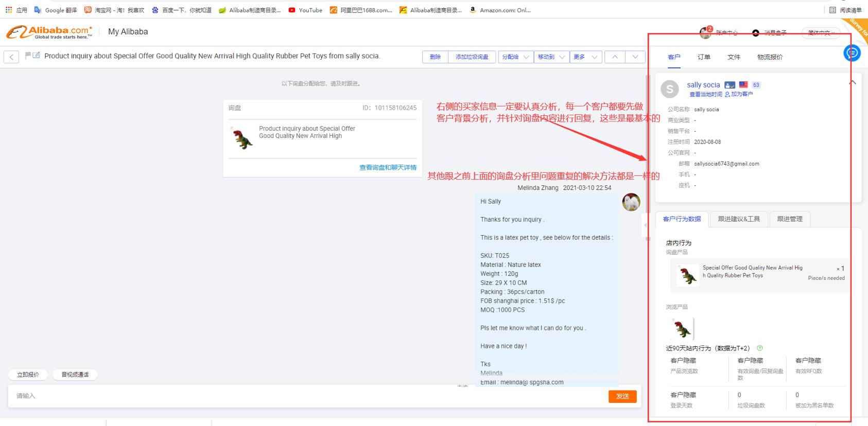Screen dimensions: 868x426
Task: Open the YouTube bookmark
Action: (305, 10)
